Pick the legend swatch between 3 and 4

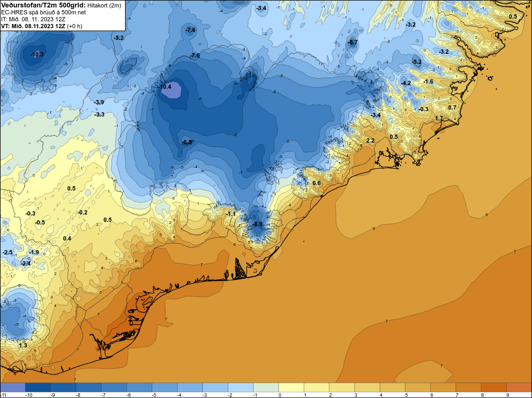[367, 387]
